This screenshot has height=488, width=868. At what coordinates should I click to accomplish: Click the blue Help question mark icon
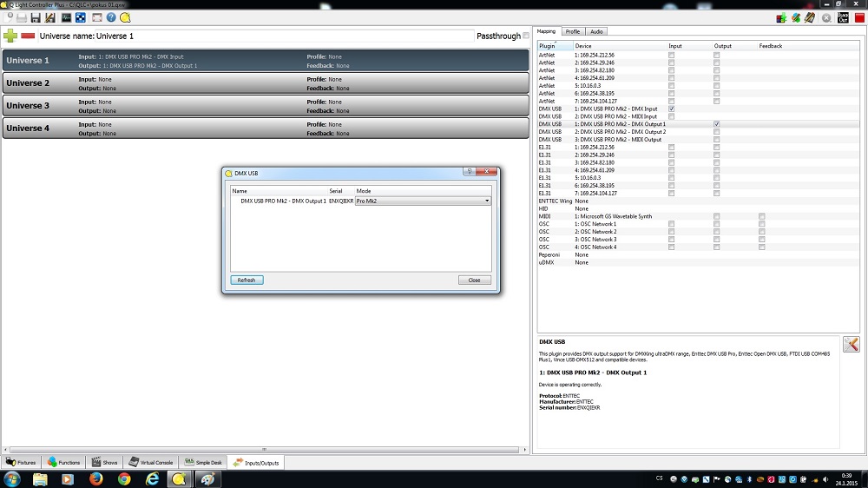click(x=111, y=17)
